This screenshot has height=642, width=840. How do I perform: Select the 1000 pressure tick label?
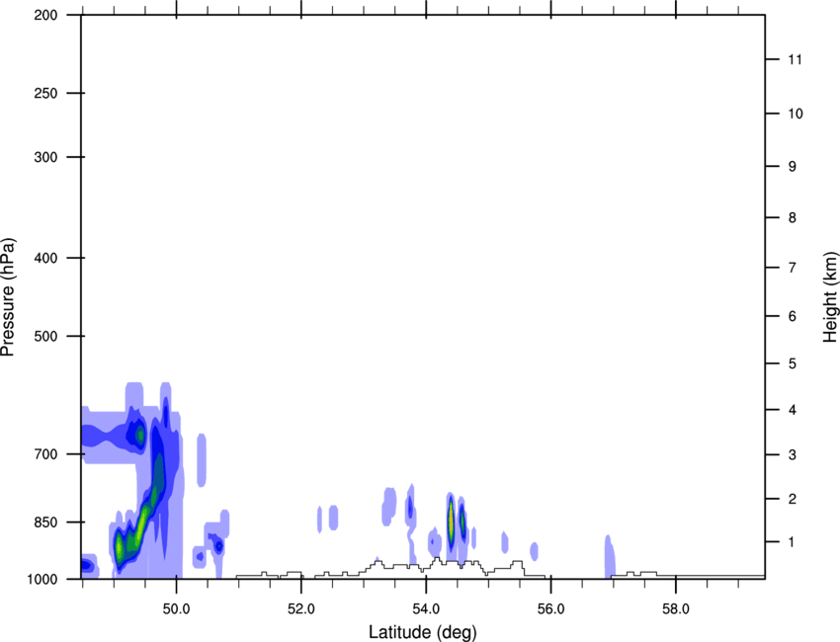click(42, 579)
